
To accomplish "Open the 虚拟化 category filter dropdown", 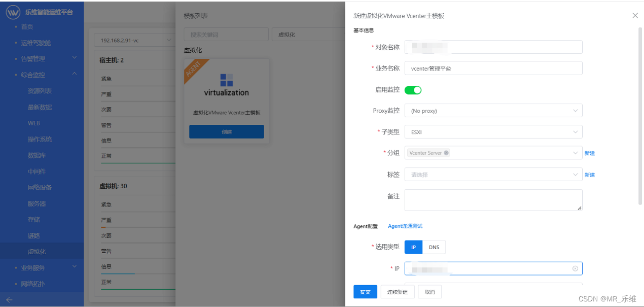I will pos(308,35).
